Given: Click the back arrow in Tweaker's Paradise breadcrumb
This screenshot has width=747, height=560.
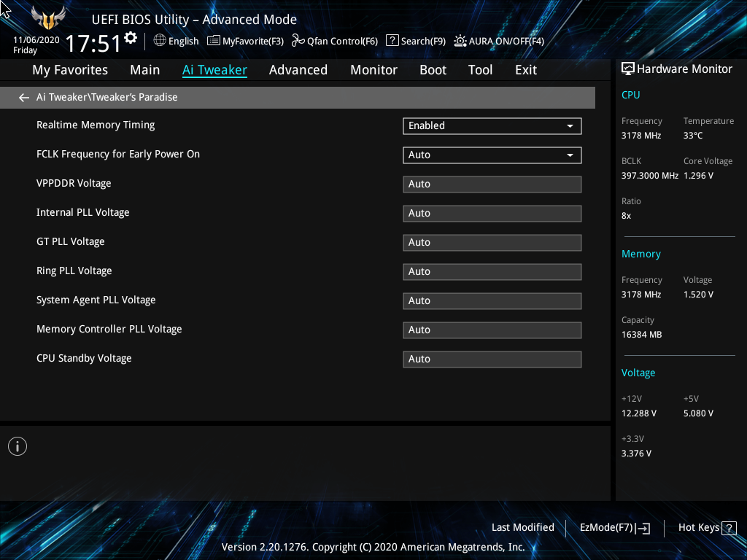Looking at the screenshot, I should pyautogui.click(x=24, y=98).
